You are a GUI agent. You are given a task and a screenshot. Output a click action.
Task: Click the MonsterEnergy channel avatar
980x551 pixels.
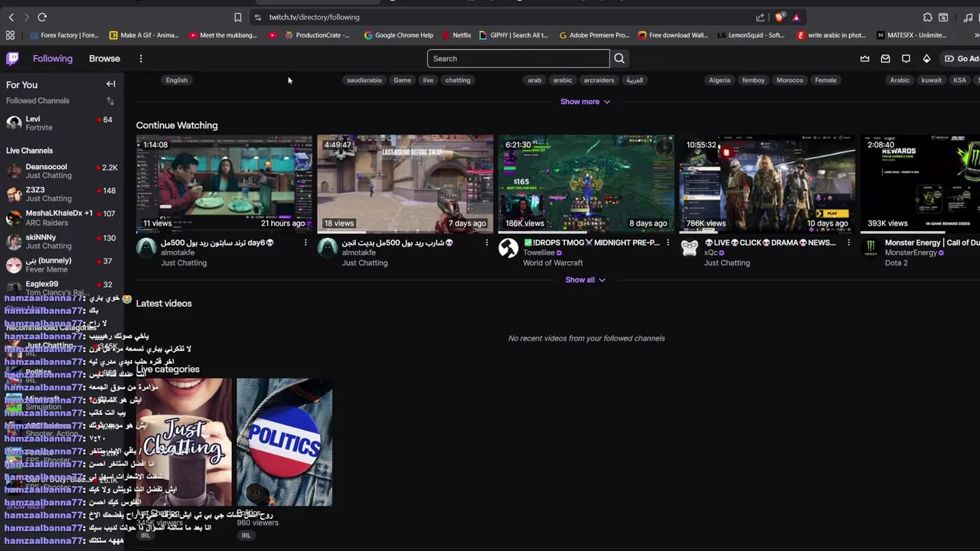click(x=871, y=248)
